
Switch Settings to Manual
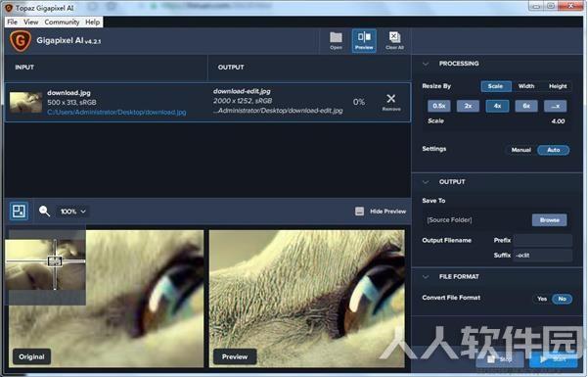click(520, 150)
